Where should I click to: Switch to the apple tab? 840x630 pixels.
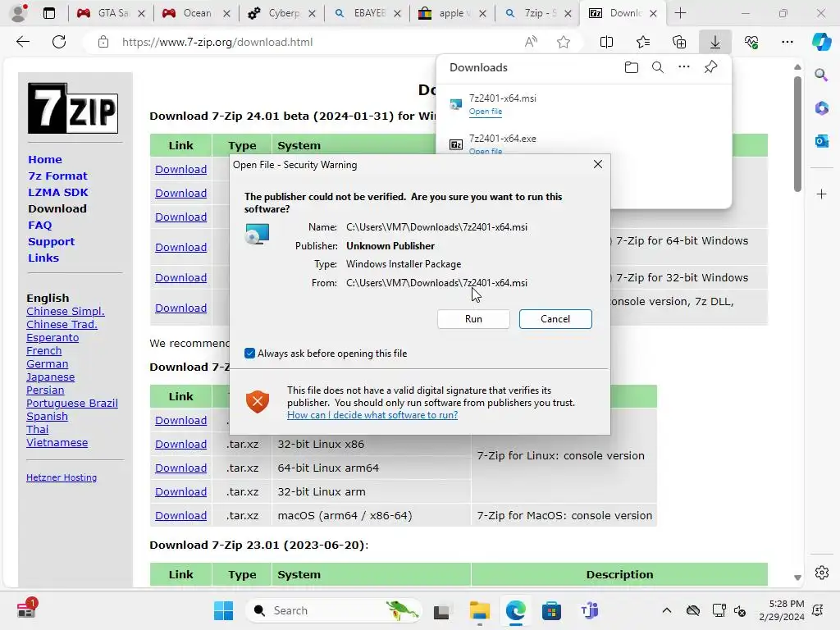tap(452, 13)
